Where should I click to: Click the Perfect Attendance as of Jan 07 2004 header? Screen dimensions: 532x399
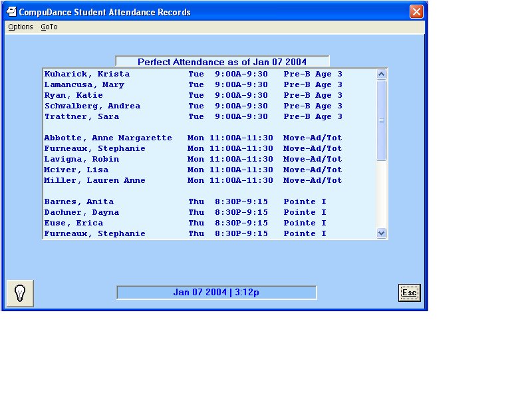222,62
